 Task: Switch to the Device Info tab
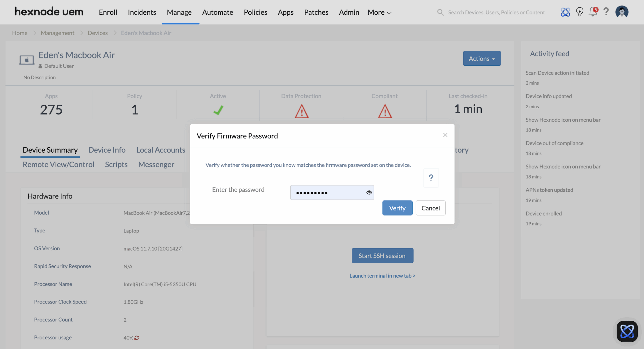click(x=107, y=150)
